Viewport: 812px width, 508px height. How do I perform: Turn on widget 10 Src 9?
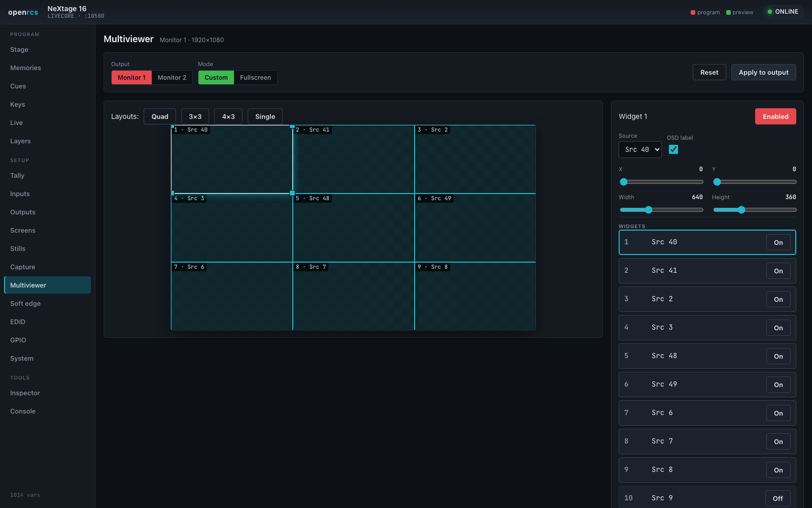tap(778, 498)
